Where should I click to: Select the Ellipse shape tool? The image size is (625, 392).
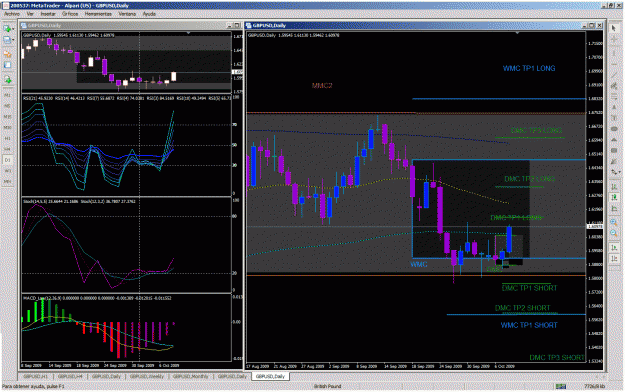(x=614, y=129)
